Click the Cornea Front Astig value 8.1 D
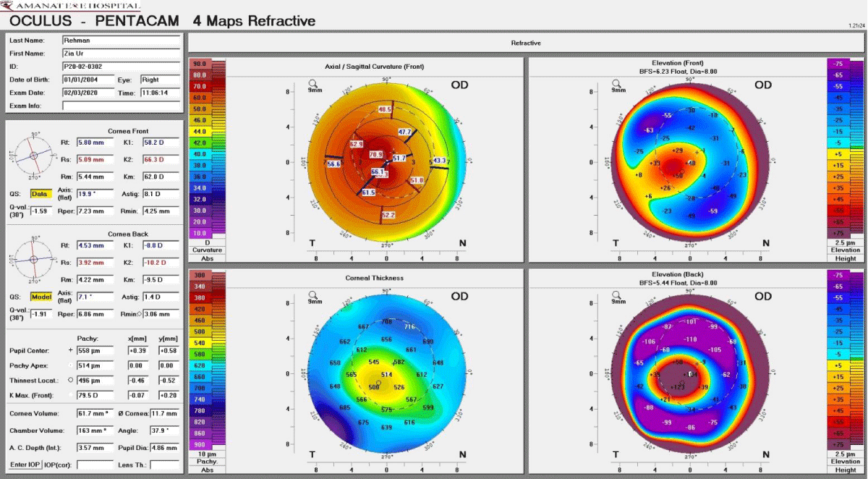Image resolution: width=868 pixels, height=479 pixels. coord(160,194)
